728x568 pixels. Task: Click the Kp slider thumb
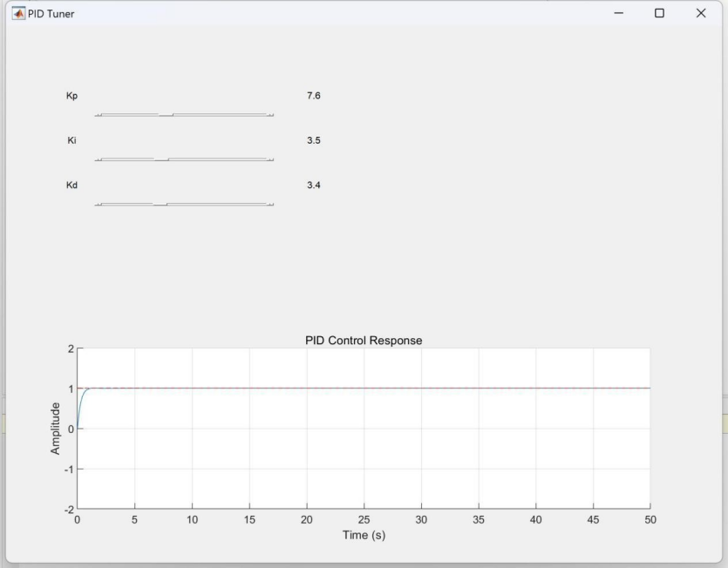[166, 115]
